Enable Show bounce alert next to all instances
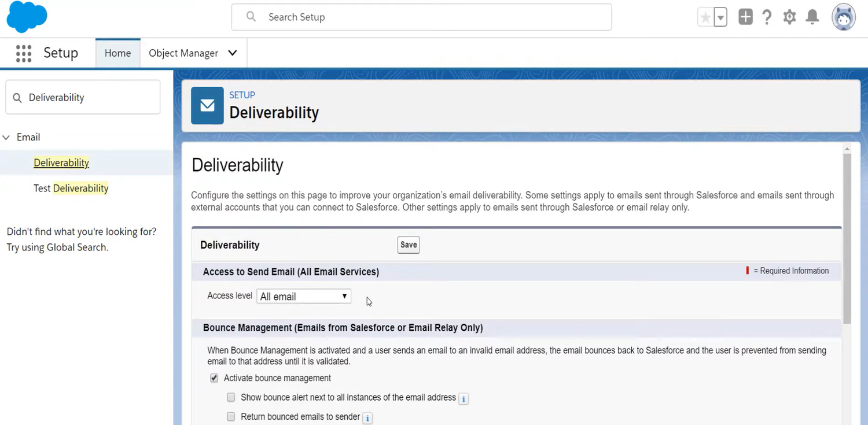Viewport: 868px width, 425px height. (231, 397)
